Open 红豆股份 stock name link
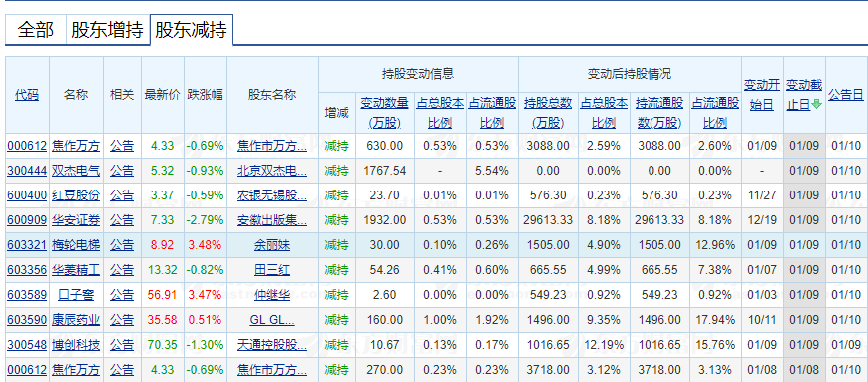This screenshot has height=382, width=868. (77, 195)
